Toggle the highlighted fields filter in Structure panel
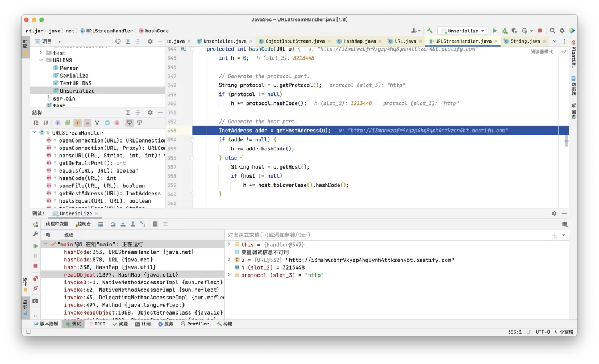 click(77, 123)
